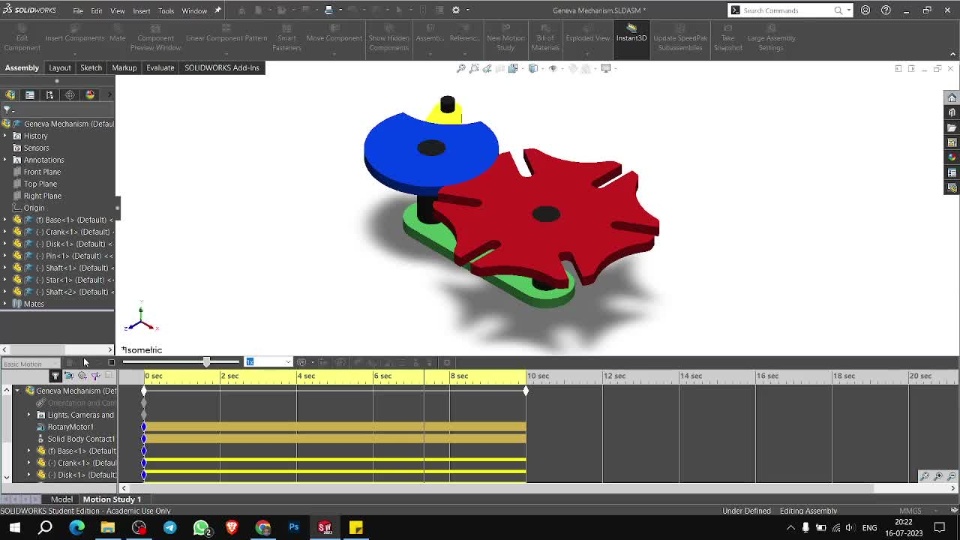
Task: Open the playback speed 1x dropdown
Action: [x=288, y=362]
